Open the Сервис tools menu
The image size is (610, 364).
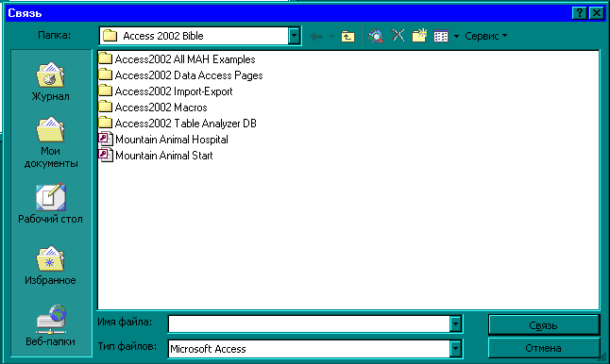point(485,36)
